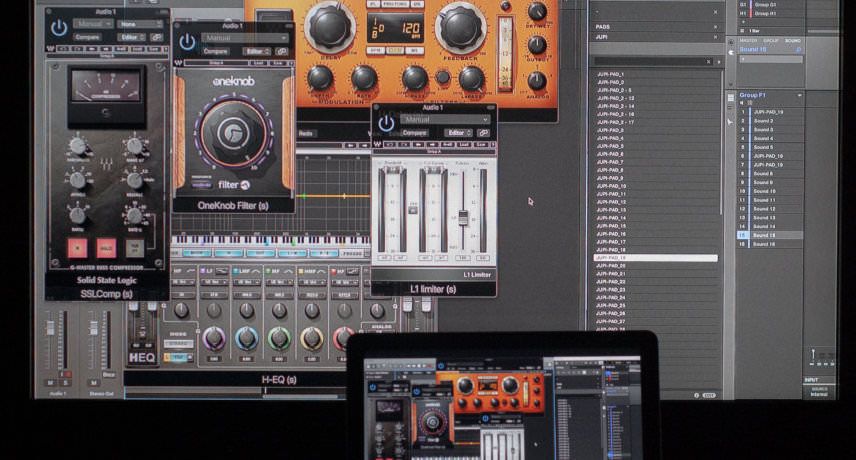Open Manual preset dropdown in L1 limiter
The image size is (856, 460).
pos(445,119)
